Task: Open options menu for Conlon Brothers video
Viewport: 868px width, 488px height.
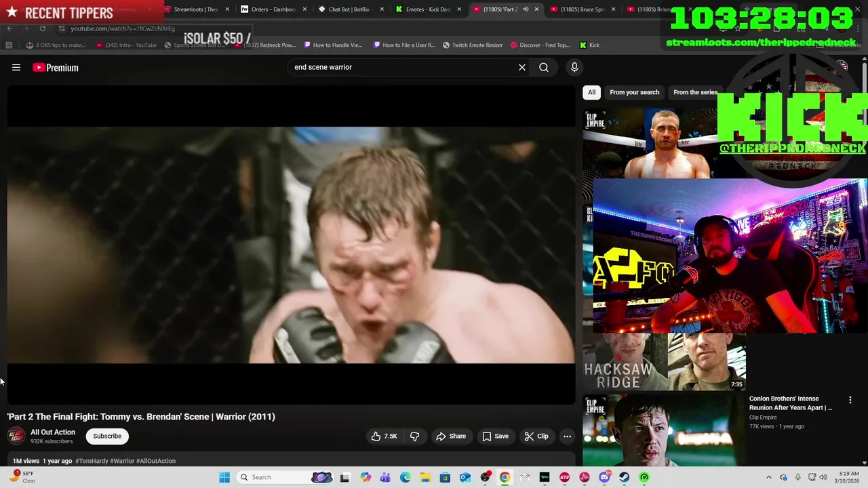Action: 850,401
